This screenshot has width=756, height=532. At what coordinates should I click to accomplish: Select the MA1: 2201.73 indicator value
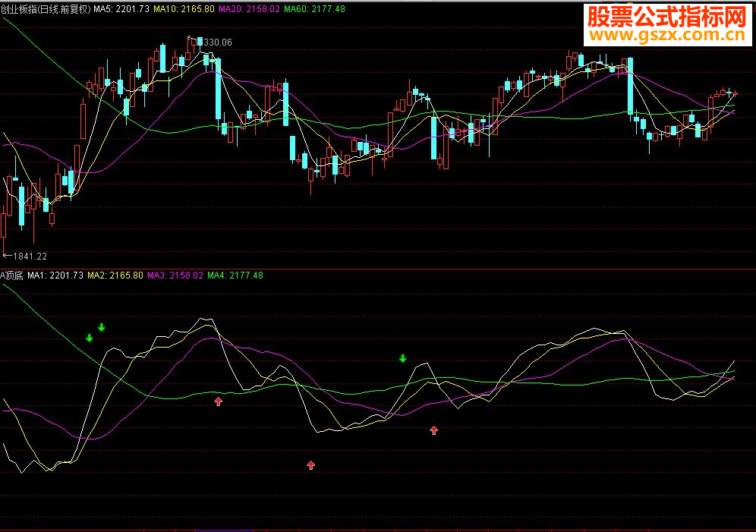coord(55,275)
